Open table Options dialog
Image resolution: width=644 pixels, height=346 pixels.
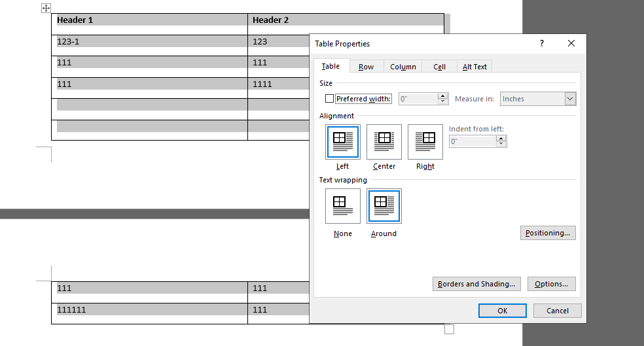click(x=552, y=284)
